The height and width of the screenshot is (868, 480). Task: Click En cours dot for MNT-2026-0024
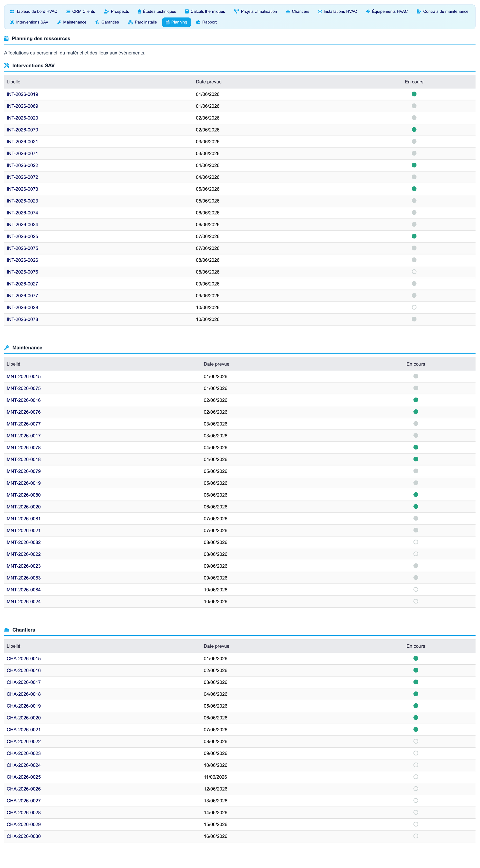point(416,601)
